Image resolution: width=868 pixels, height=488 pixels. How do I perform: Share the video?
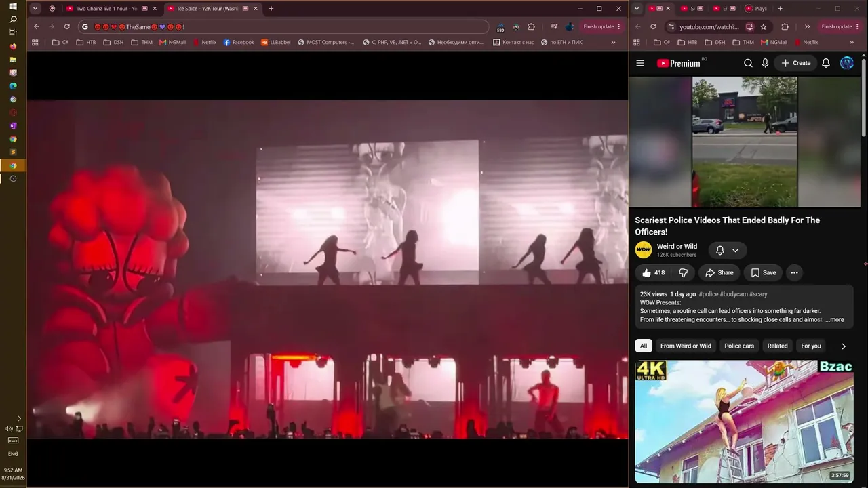(x=719, y=272)
